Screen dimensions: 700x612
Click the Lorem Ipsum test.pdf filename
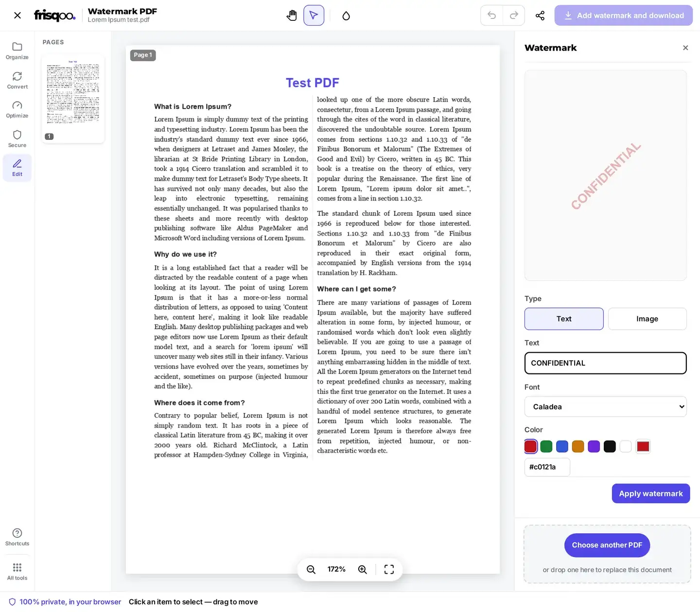coord(119,20)
